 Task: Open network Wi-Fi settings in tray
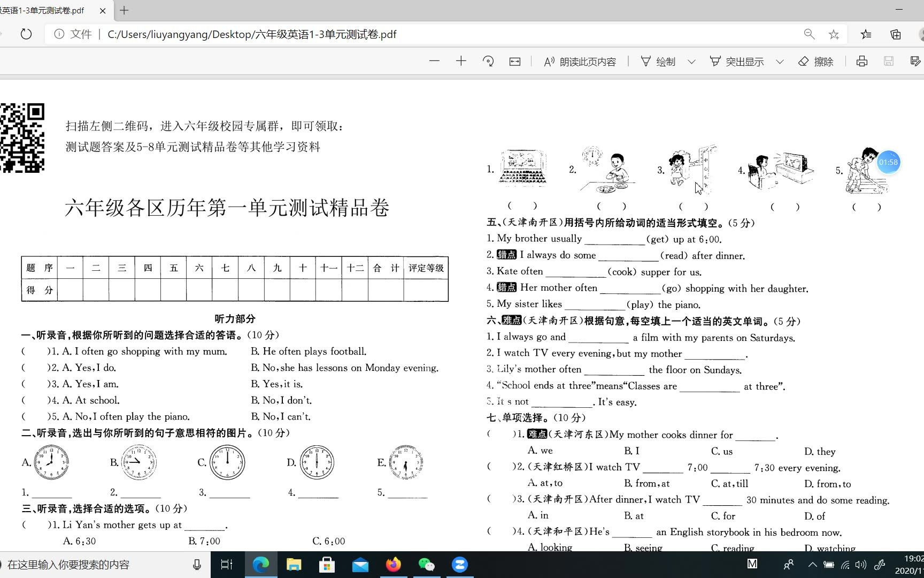(x=845, y=565)
